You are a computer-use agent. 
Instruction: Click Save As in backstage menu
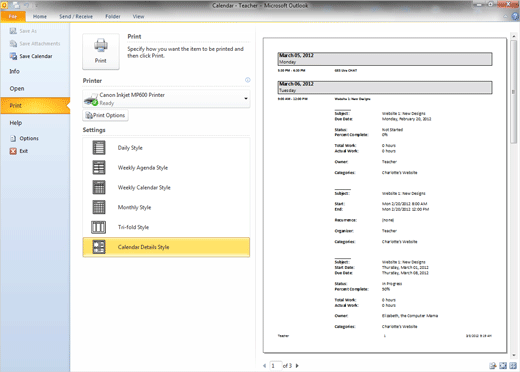23,31
